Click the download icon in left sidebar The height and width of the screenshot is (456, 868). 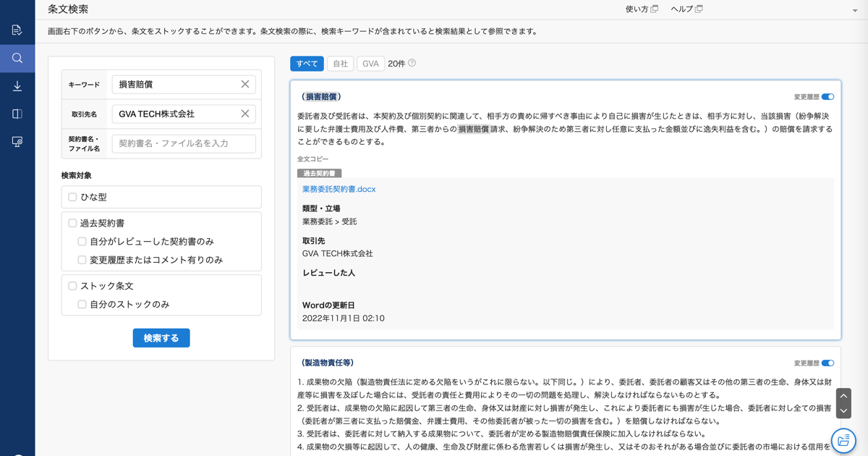point(17,86)
